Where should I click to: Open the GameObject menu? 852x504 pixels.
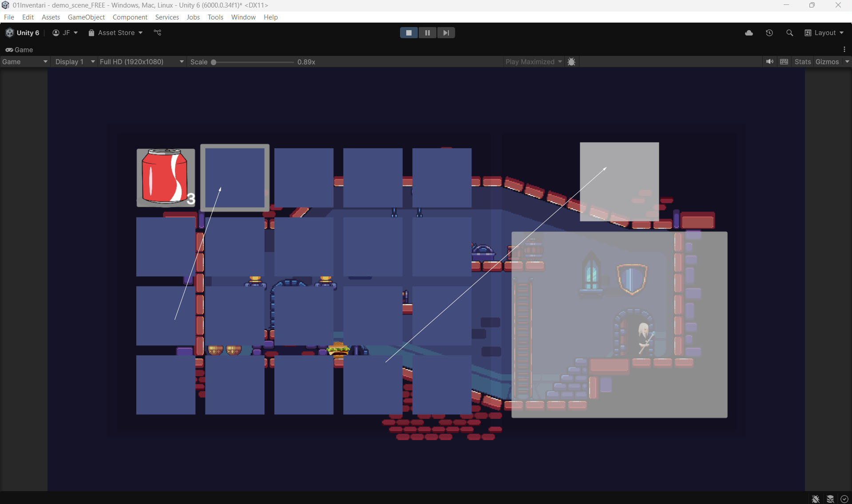[86, 17]
